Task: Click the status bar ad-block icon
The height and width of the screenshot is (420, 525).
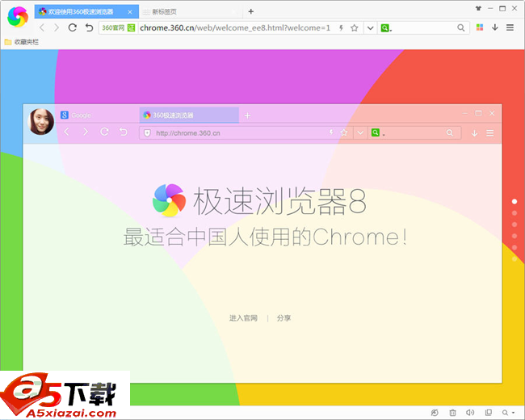Action: (435, 412)
